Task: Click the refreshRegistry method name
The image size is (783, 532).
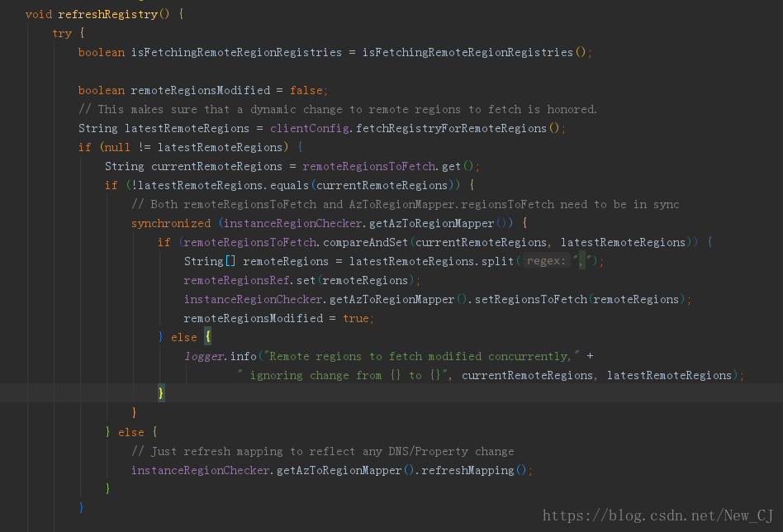Action: [108, 15]
